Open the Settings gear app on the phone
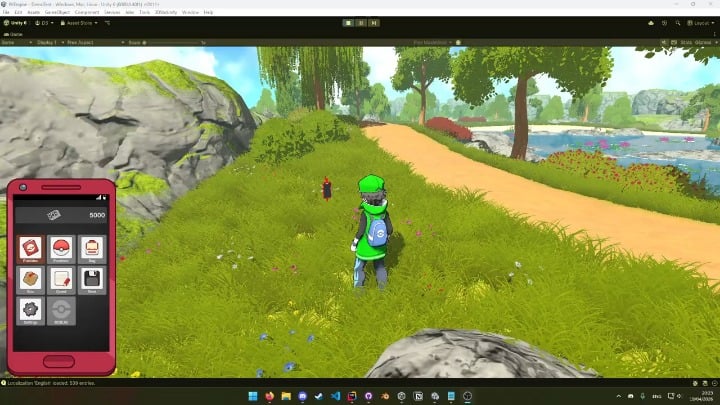 [30, 310]
